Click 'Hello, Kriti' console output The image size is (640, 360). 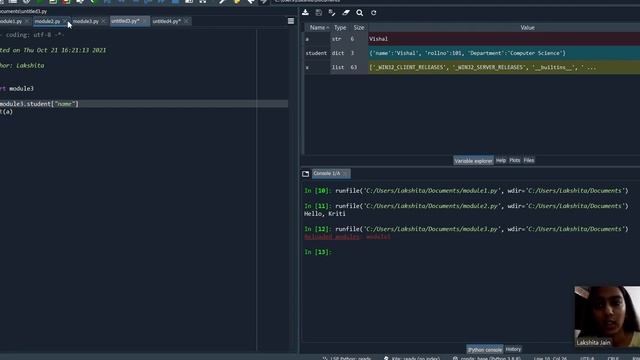pyautogui.click(x=324, y=214)
